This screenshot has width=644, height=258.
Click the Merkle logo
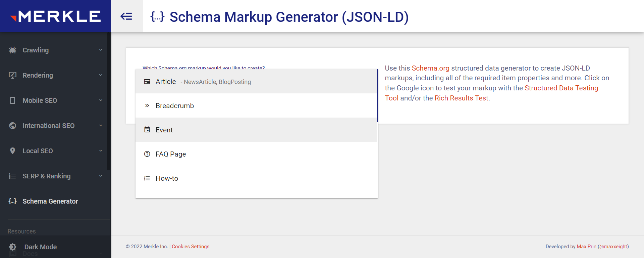[x=55, y=16]
